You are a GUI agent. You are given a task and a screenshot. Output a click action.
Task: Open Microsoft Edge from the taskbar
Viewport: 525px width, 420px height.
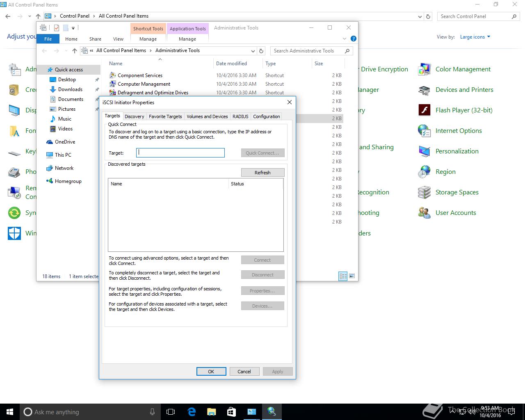[192, 412]
